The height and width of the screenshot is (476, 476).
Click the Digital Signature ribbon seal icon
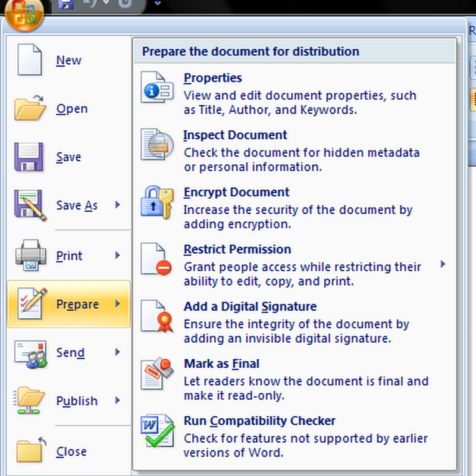[157, 316]
